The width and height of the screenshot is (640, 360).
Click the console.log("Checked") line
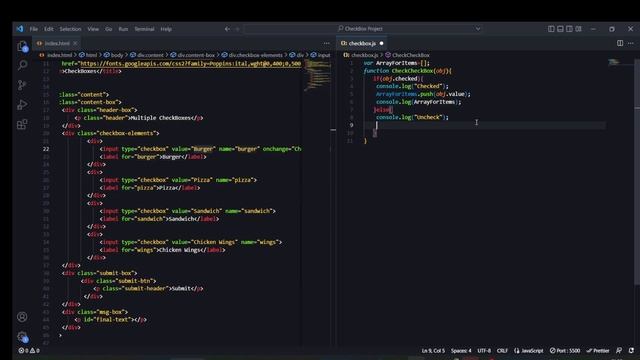pyautogui.click(x=412, y=87)
